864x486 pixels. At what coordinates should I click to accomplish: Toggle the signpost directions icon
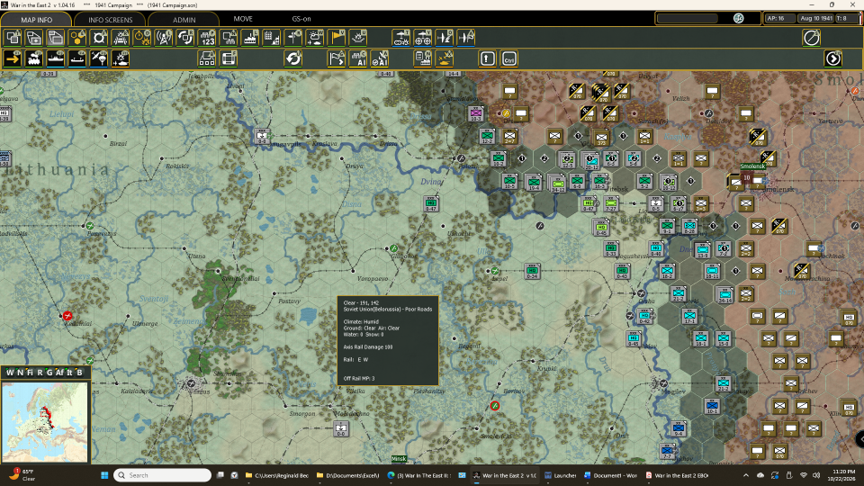(x=294, y=38)
